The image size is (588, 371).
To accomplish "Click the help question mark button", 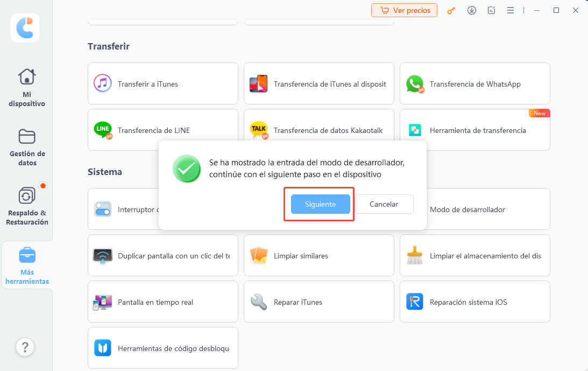I will [25, 347].
